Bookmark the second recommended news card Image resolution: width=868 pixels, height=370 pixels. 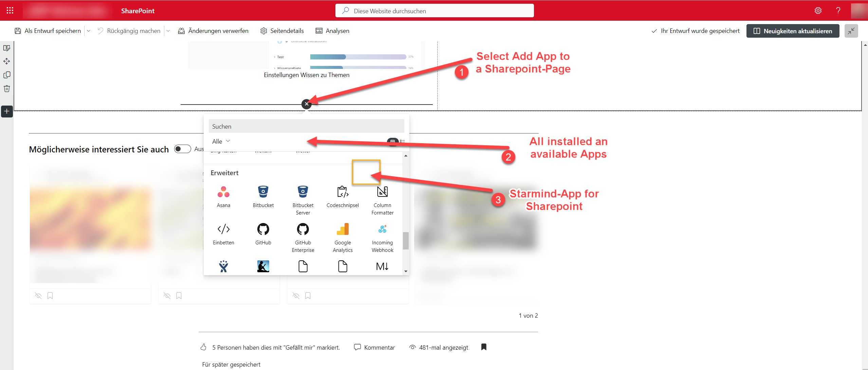point(179,296)
